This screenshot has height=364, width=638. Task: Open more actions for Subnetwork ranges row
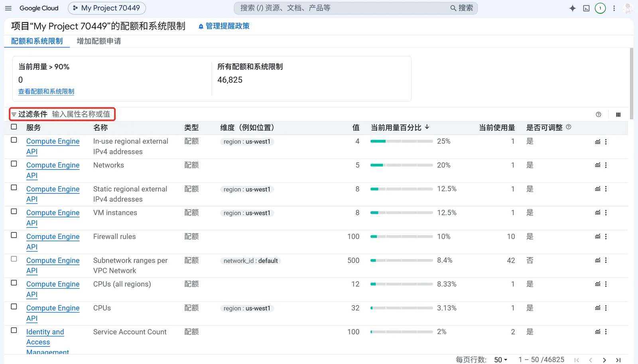pos(606,260)
